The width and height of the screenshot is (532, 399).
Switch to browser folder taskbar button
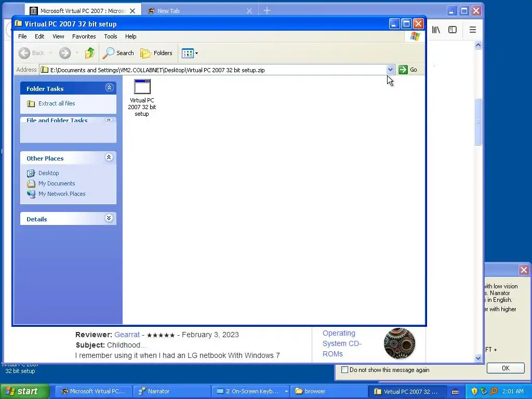(329, 392)
